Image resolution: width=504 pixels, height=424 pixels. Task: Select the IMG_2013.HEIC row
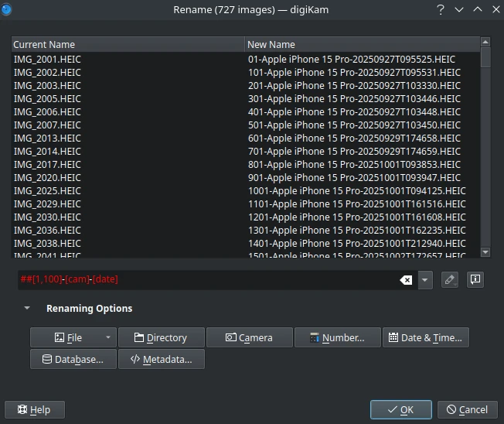pyautogui.click(x=246, y=138)
